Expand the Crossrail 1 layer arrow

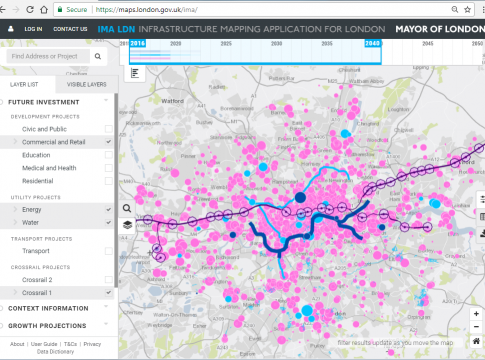tap(15, 292)
